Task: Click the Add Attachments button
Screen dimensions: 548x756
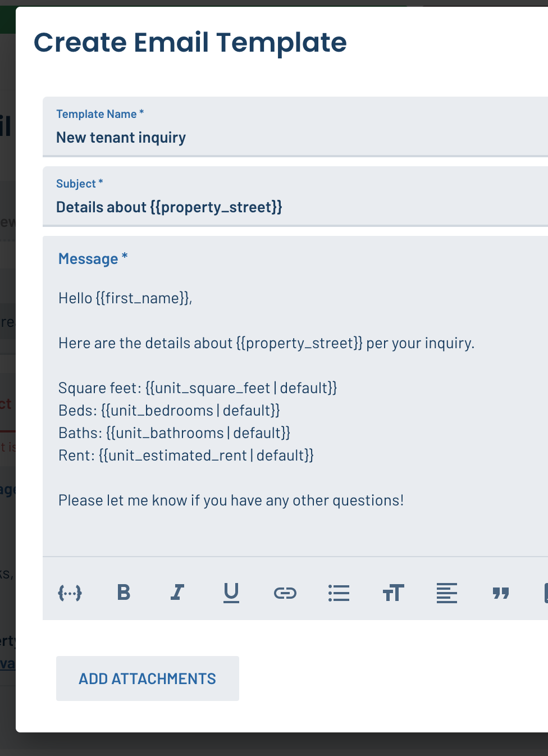Action: tap(148, 678)
